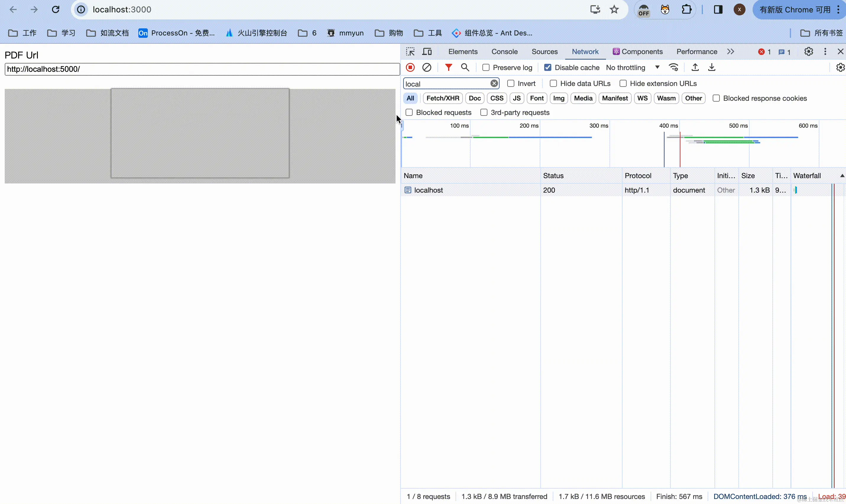Click the export HAR download icon

click(x=712, y=67)
